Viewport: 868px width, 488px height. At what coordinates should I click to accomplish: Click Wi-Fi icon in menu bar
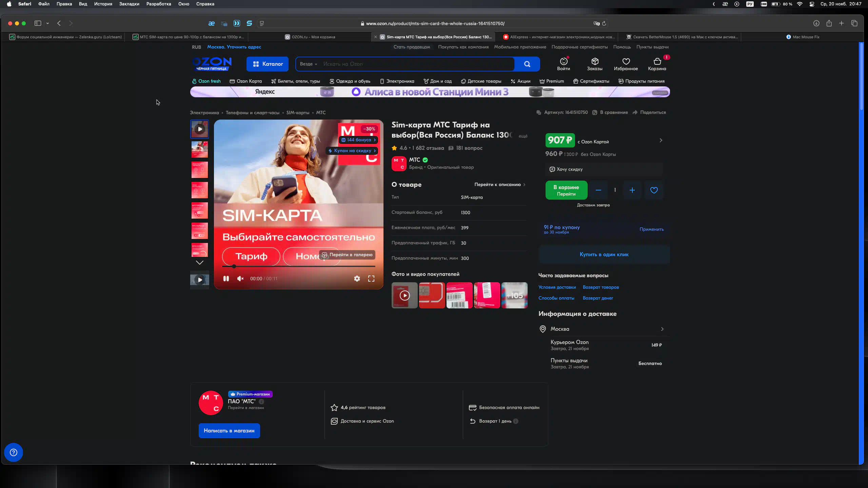tap(800, 4)
